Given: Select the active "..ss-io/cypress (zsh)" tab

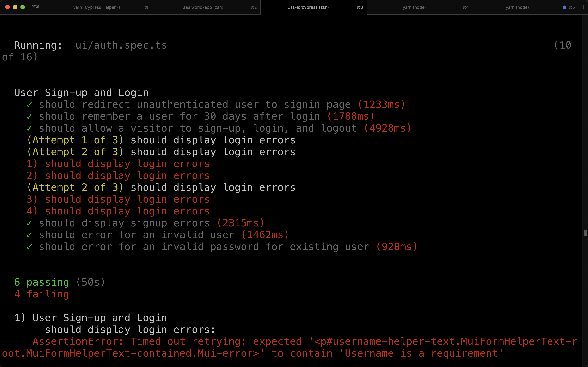Looking at the screenshot, I should 308,7.
